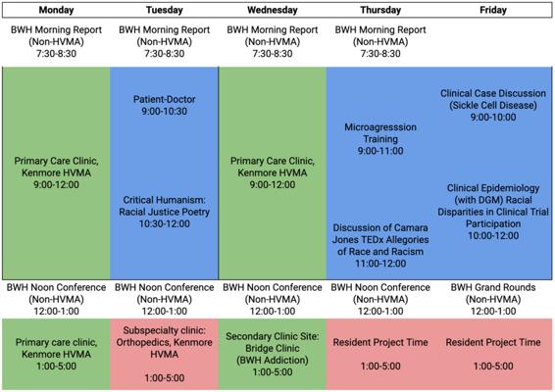Screen dimensions: 555x392
Task: Open Monday afternoon Primary care clinic block
Action: [56, 354]
